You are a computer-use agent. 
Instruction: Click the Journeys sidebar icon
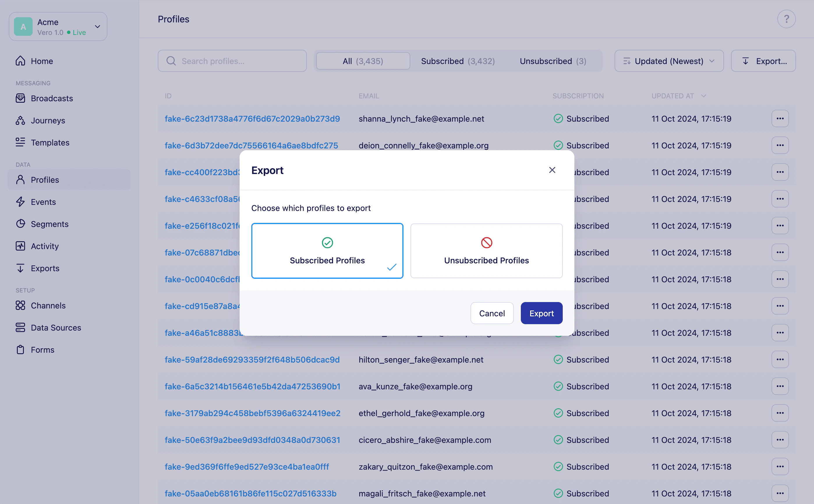(x=20, y=120)
